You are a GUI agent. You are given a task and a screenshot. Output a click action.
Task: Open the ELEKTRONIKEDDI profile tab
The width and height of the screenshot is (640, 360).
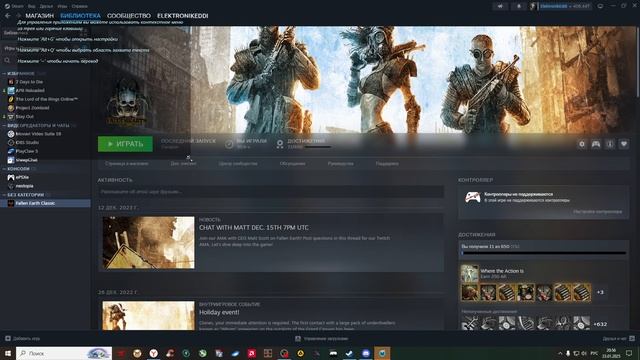click(x=182, y=16)
